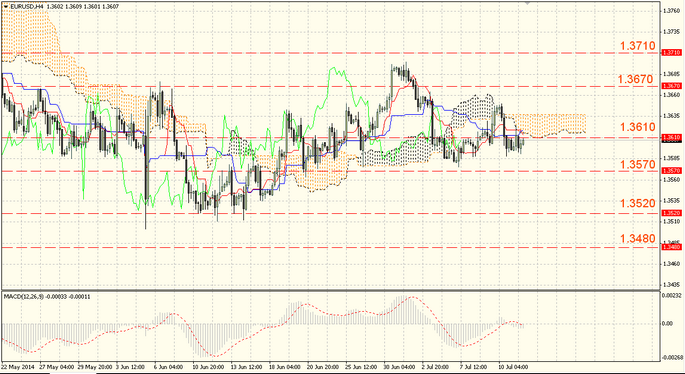
Task: Select the large orange 1.3710 level label
Action: 638,46
